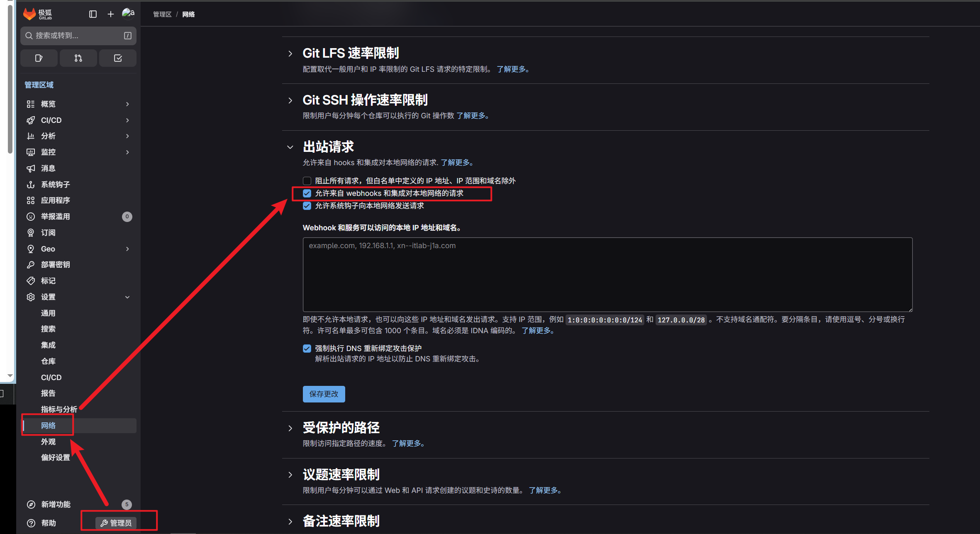Click the 保存更改 button
This screenshot has height=534, width=980.
pyautogui.click(x=324, y=394)
